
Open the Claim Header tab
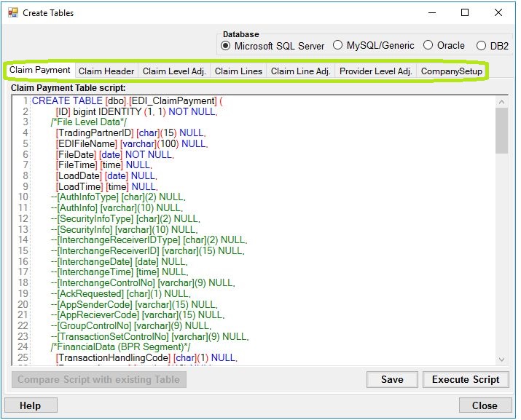click(106, 71)
